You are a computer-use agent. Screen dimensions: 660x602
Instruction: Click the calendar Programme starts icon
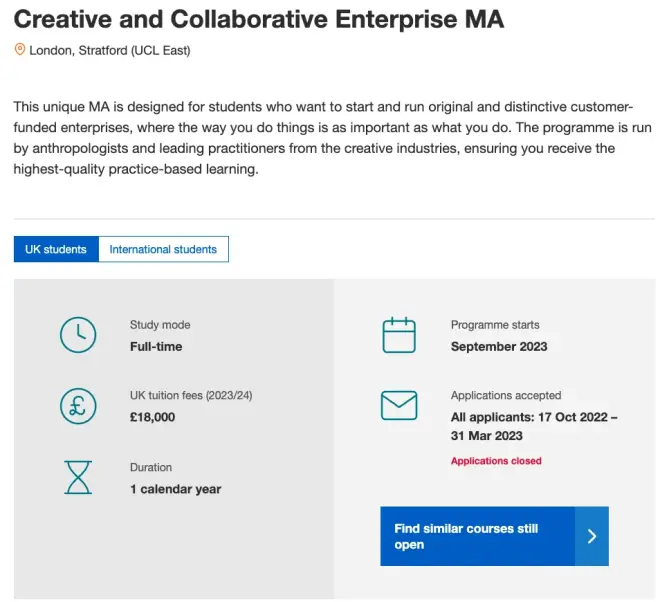[399, 335]
